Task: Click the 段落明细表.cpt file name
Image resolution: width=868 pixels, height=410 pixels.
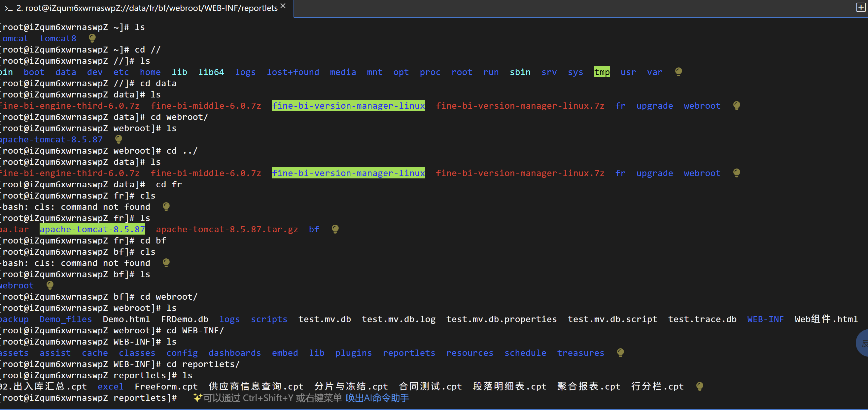Action: click(x=509, y=387)
